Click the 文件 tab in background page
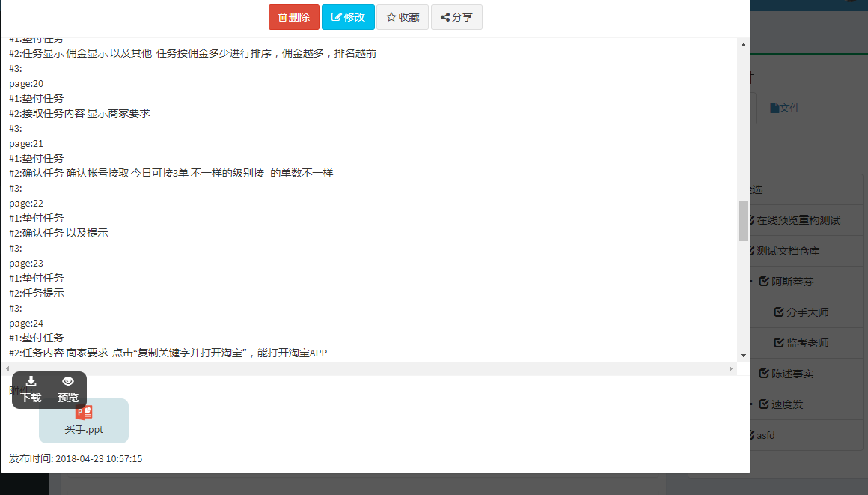The width and height of the screenshot is (868, 495). pyautogui.click(x=785, y=108)
